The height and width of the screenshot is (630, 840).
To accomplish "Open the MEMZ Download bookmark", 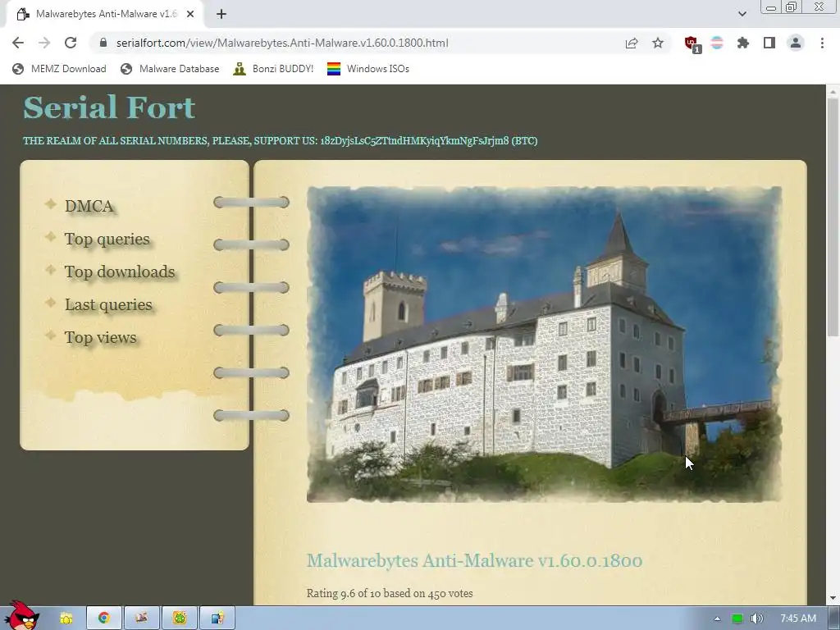I will [59, 69].
